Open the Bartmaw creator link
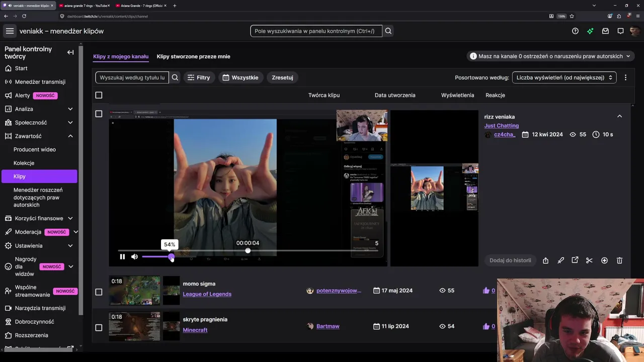 pos(328,326)
